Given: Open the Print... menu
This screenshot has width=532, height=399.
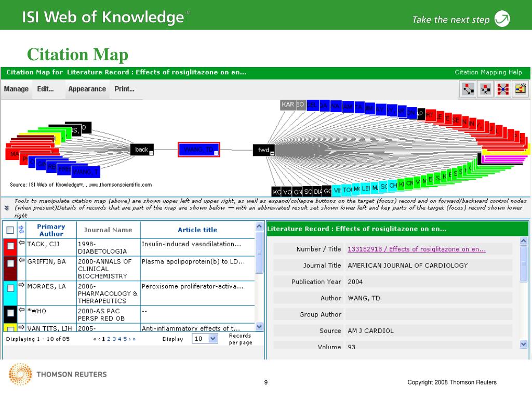Looking at the screenshot, I should point(125,89).
